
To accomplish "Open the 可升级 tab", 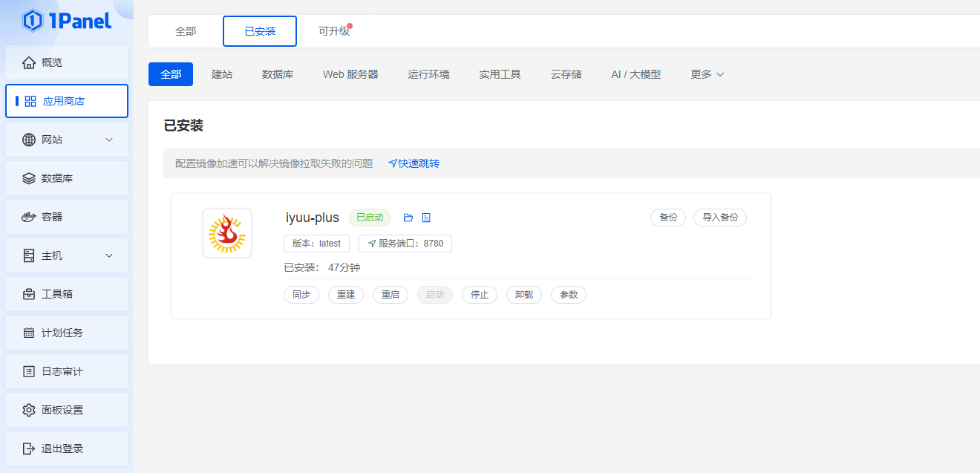I will (x=334, y=31).
